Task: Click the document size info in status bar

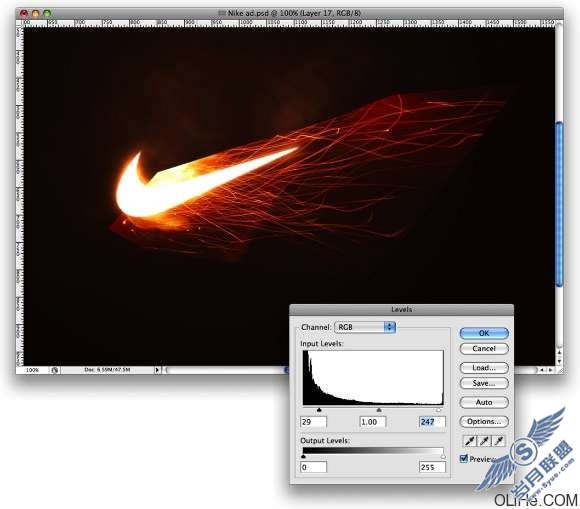Action: (107, 370)
